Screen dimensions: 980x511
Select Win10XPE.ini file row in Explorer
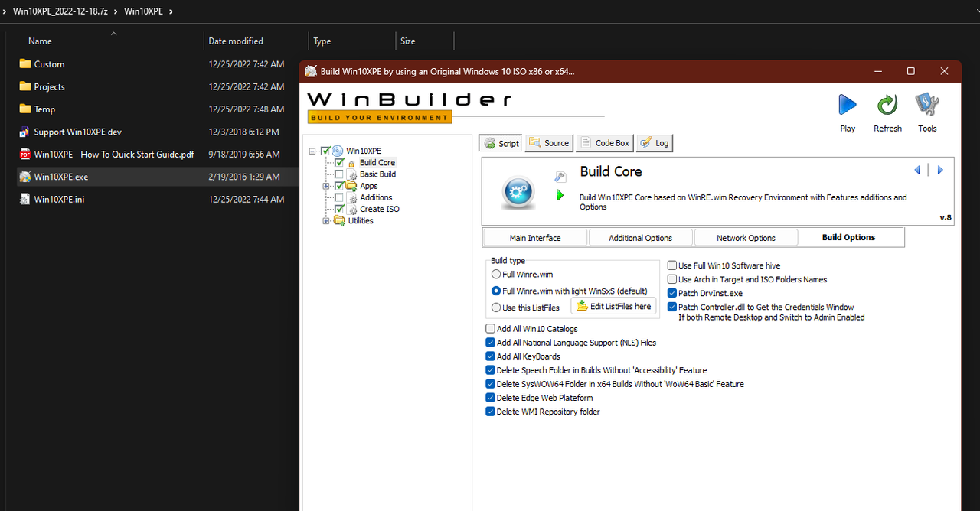point(158,199)
